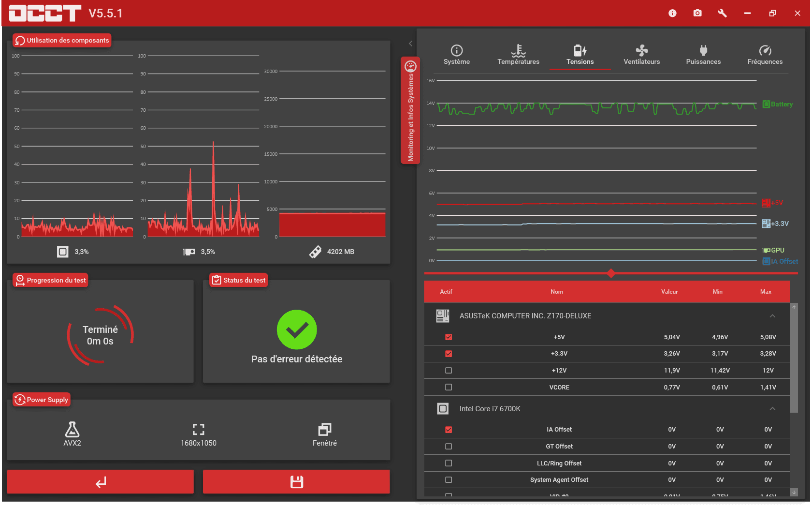Click the IA Offset legend icon
This screenshot has height=508, width=812.
point(766,261)
